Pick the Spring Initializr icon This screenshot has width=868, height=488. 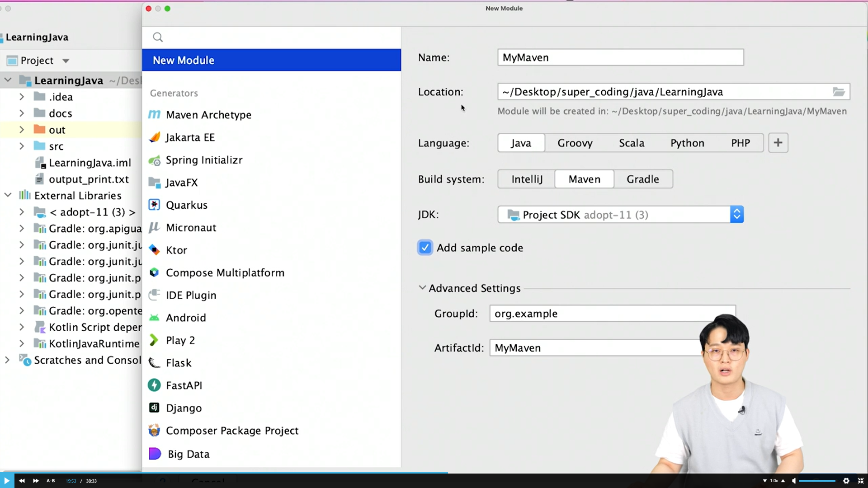click(x=154, y=160)
